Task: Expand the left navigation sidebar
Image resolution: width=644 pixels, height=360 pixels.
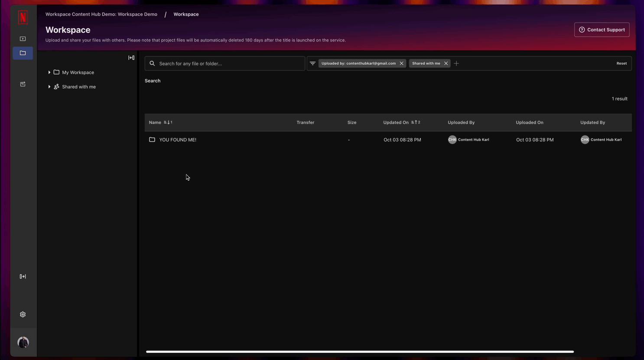Action: tap(23, 276)
